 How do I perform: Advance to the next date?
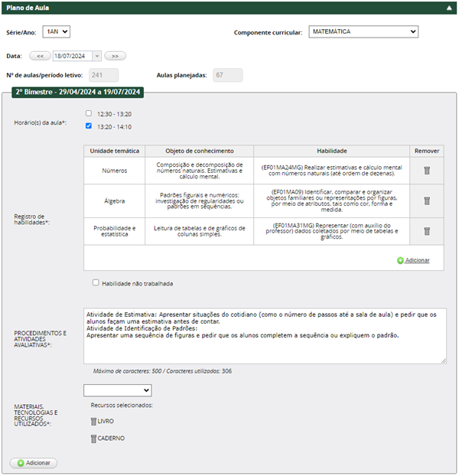point(116,56)
